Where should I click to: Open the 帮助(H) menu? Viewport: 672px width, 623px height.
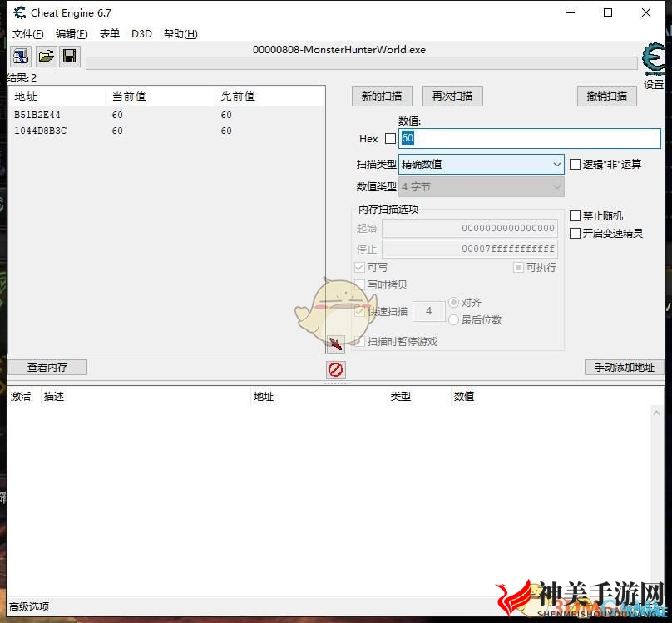[x=180, y=34]
